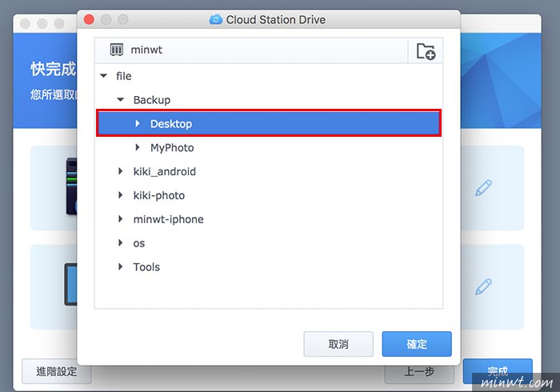Collapse the Backup folder arrow

coord(121,100)
